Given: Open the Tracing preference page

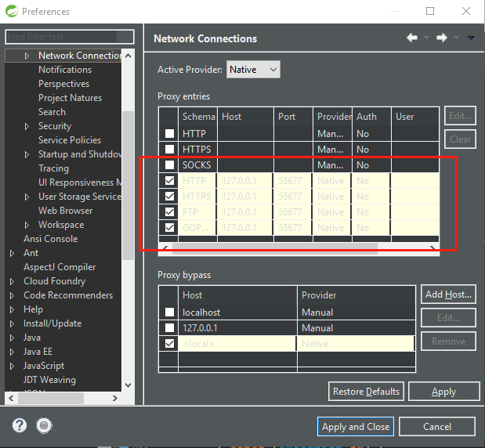Looking at the screenshot, I should point(53,168).
